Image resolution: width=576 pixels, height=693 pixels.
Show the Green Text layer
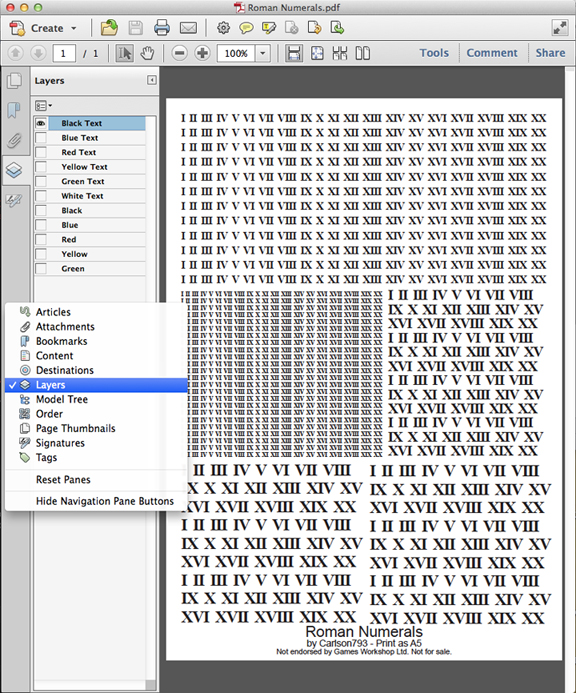(x=41, y=182)
